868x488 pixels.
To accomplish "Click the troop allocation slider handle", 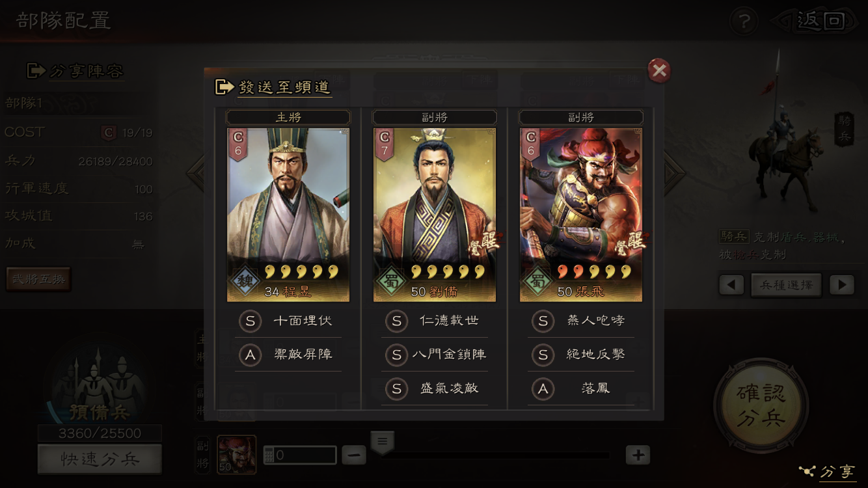I will point(382,442).
